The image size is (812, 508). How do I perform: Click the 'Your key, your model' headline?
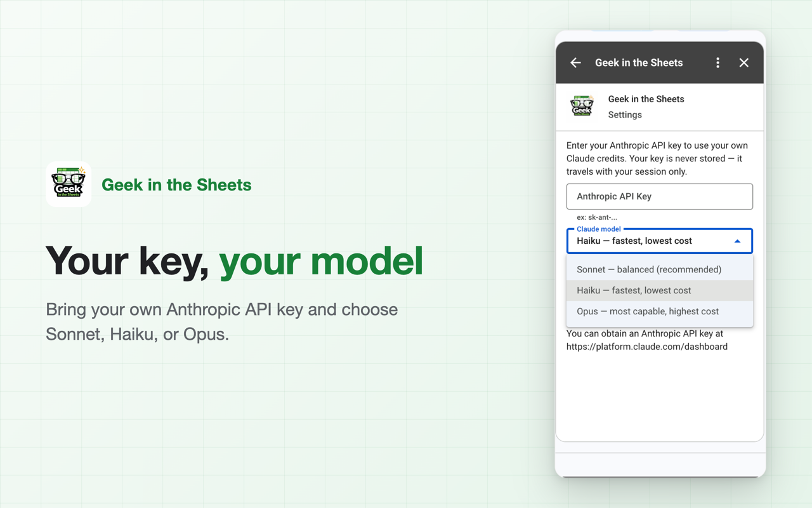(234, 261)
